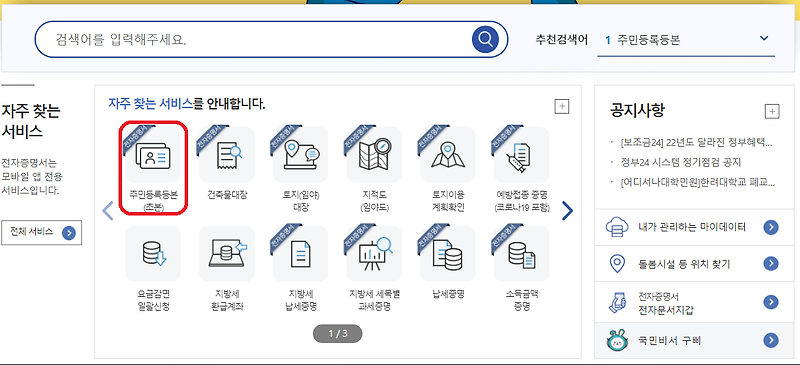Click arrow button beside 돌봄시설 등 위치 찾기
Screen dimensions: 800x365
(771, 263)
